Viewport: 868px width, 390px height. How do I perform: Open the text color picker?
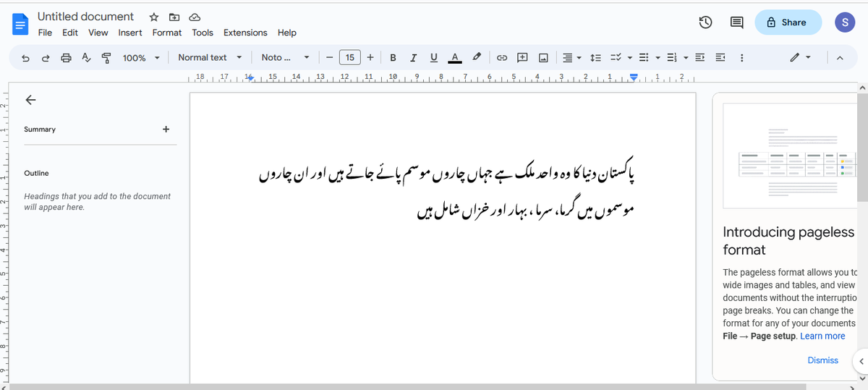click(455, 58)
